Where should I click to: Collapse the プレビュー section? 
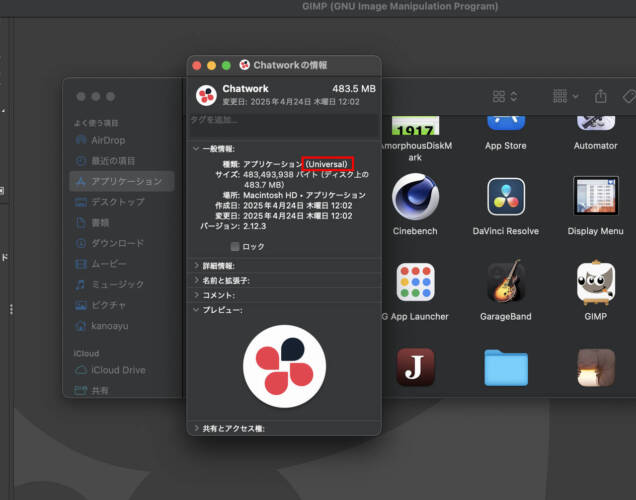(196, 310)
